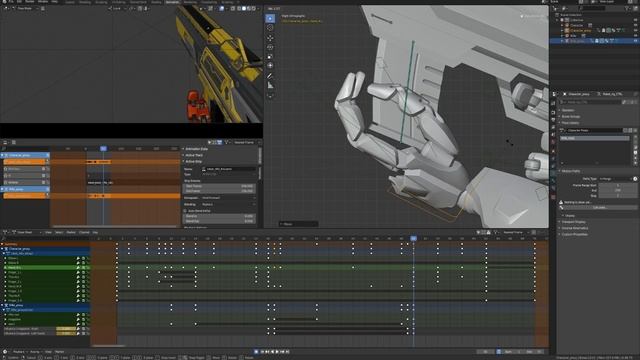Screen dimensions: 640x360
Task: Expand Viewport Display section
Action: 573,222
